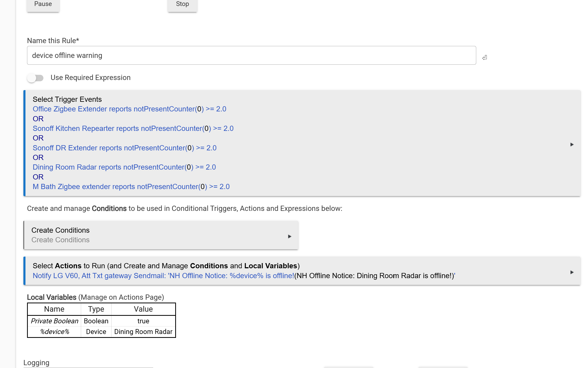
Task: Click the Create Conditions heading
Action: click(x=60, y=230)
